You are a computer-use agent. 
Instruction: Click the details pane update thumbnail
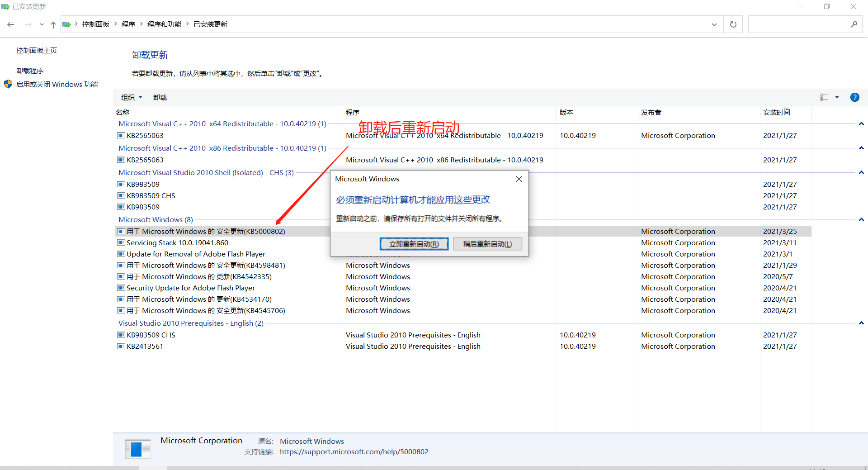tap(137, 449)
